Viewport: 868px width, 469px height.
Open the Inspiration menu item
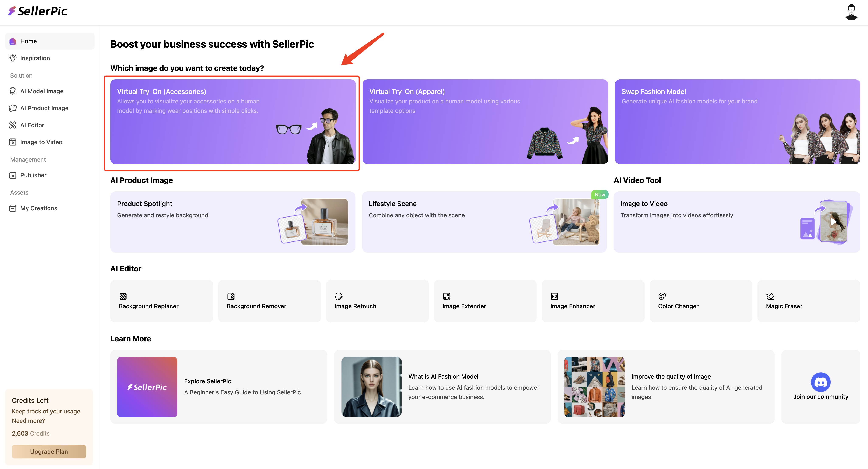(50, 58)
